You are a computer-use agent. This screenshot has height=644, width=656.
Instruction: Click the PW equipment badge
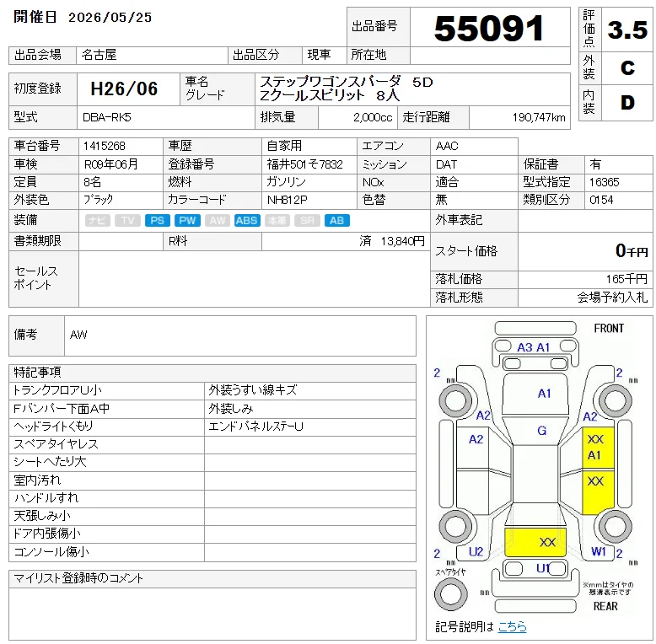(x=187, y=220)
